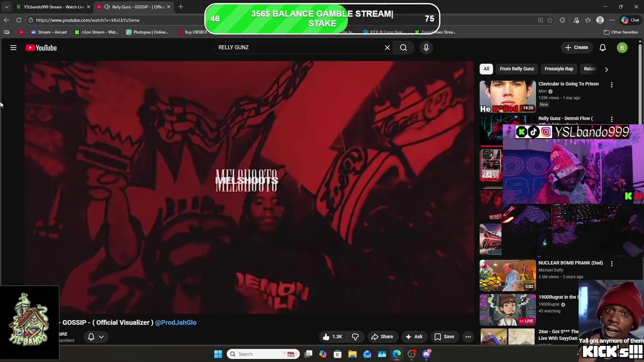Like the GOSSIP video
This screenshot has height=362, width=644.
(x=332, y=337)
